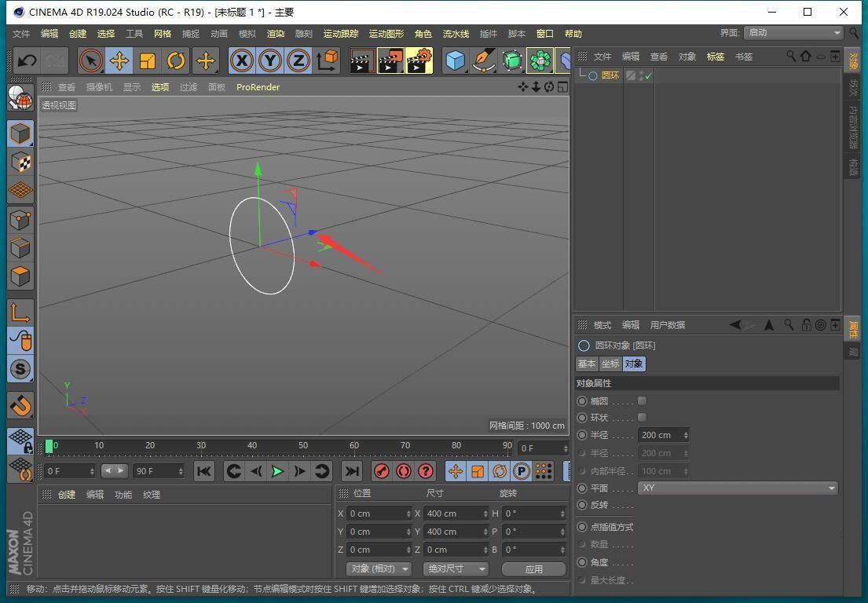Go to start of animation
The image size is (868, 603).
(x=203, y=471)
